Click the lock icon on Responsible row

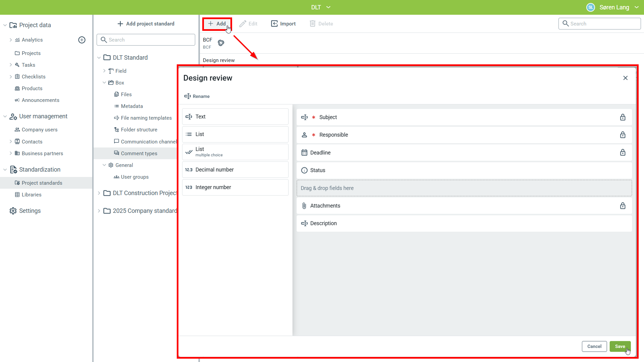pyautogui.click(x=623, y=135)
